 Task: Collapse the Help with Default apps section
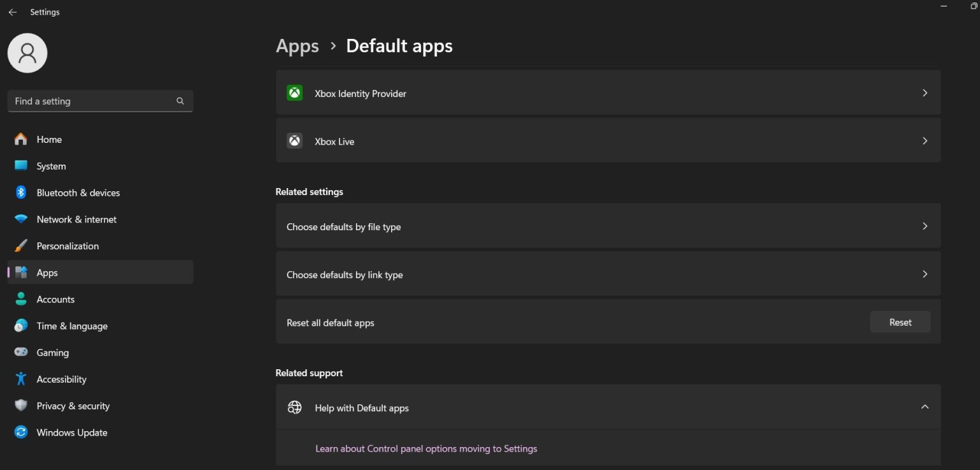(x=924, y=406)
